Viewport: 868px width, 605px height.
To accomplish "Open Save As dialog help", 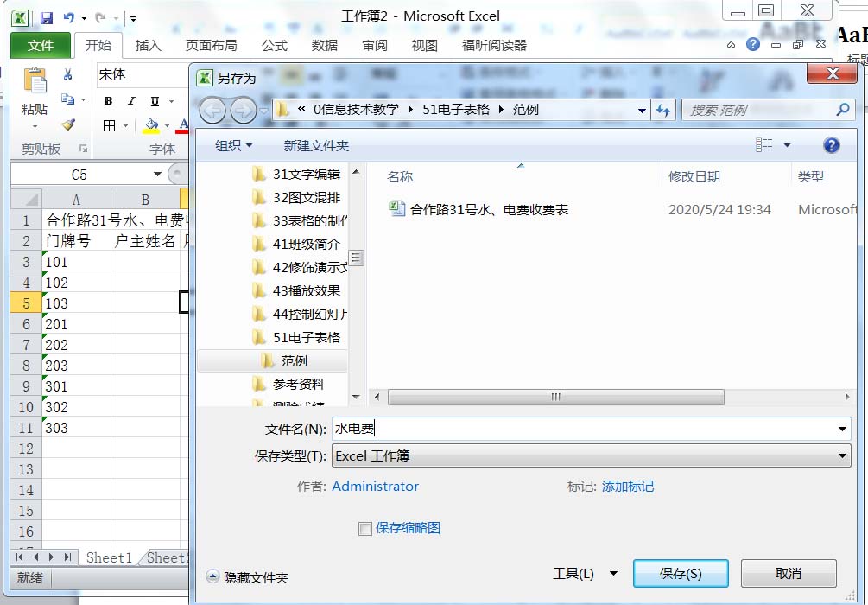I will coord(831,145).
